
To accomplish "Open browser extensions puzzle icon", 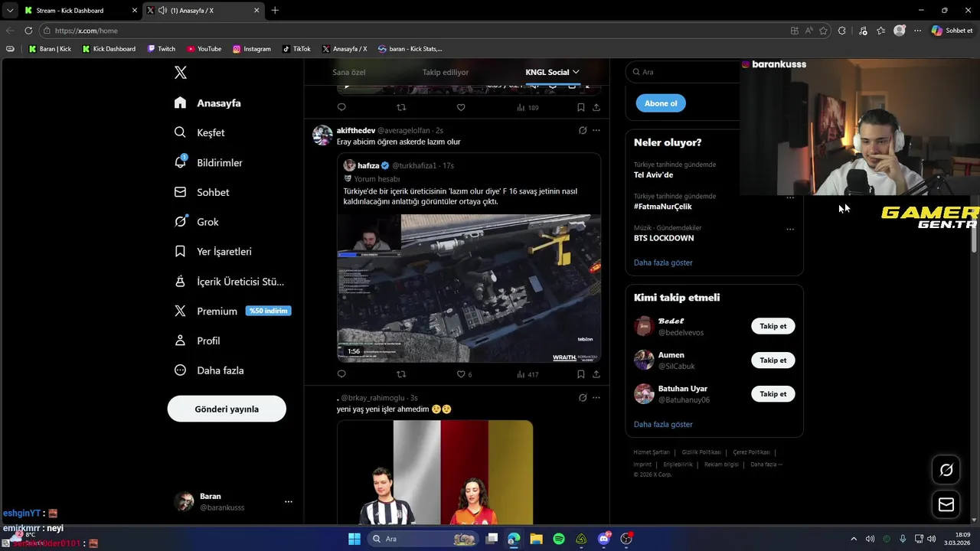I will tap(842, 31).
